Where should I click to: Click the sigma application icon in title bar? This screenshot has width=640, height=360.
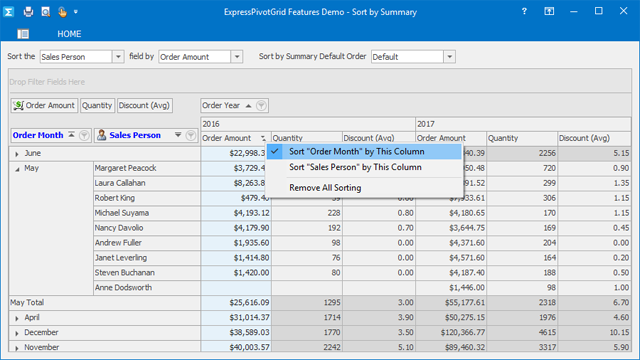[9, 12]
